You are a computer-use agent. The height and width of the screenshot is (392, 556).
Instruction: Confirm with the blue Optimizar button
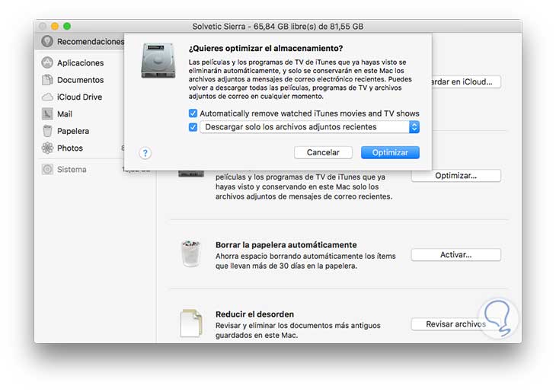[390, 152]
